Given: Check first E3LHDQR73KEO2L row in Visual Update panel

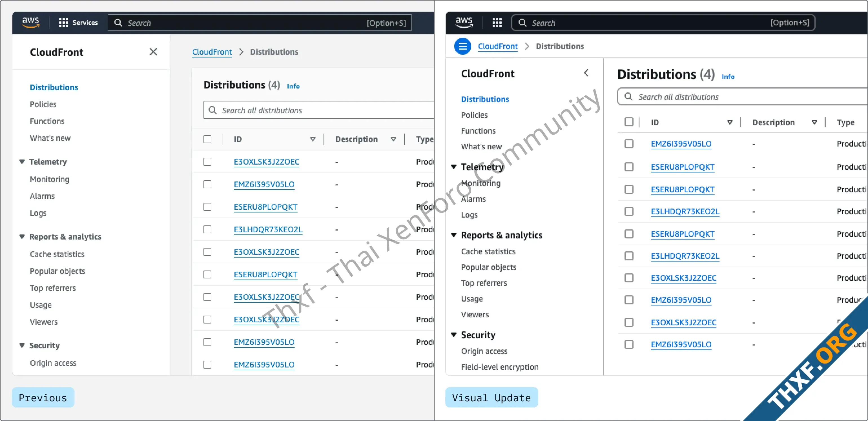Looking at the screenshot, I should (x=629, y=212).
